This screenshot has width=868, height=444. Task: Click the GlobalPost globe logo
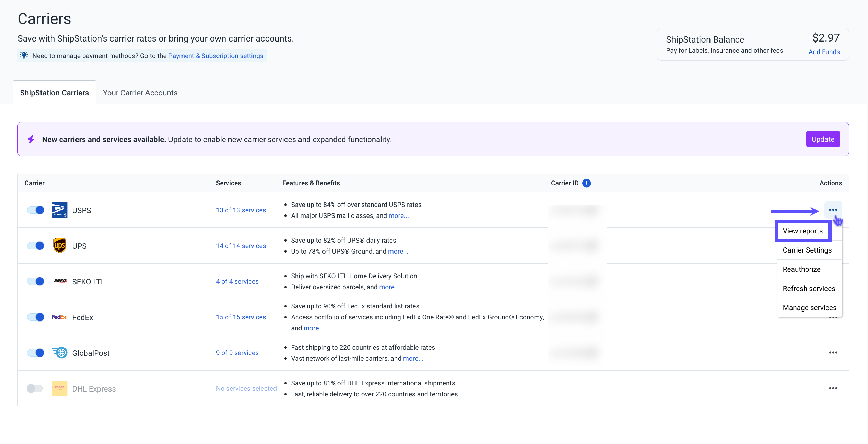60,352
